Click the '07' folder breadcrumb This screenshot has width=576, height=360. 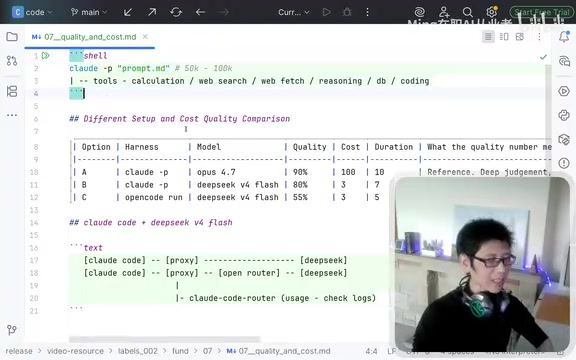tap(208, 351)
